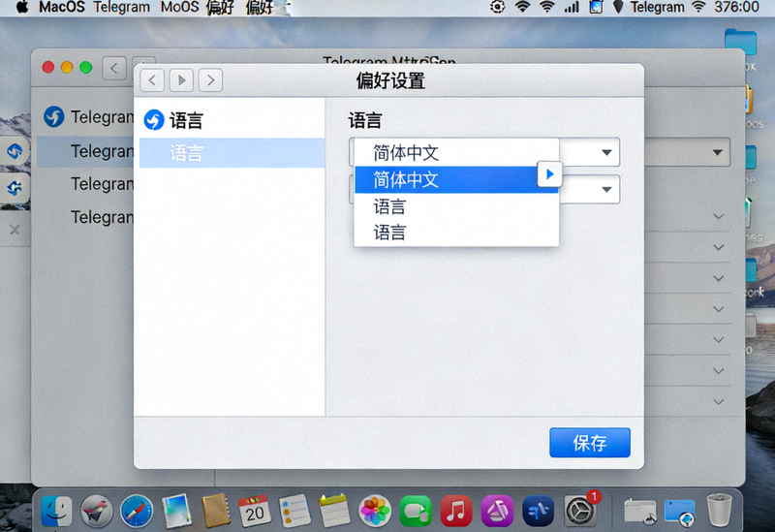The width and height of the screenshot is (775, 532).
Task: Click the play triangle button in 偏好设置 toolbar
Action: (x=181, y=80)
